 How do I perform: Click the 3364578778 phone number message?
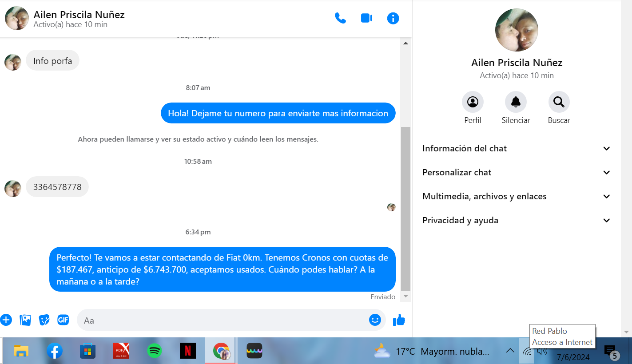[57, 187]
